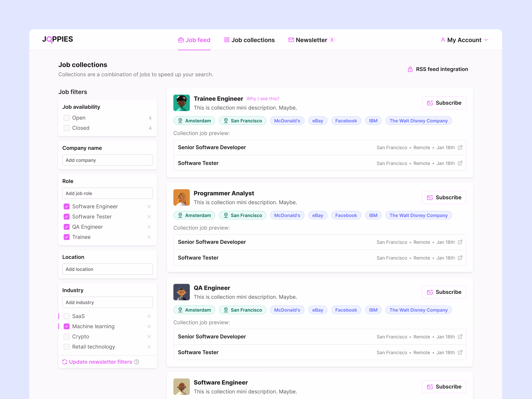Remove Retail technology industry filter with X
The height and width of the screenshot is (399, 532).
tap(149, 347)
